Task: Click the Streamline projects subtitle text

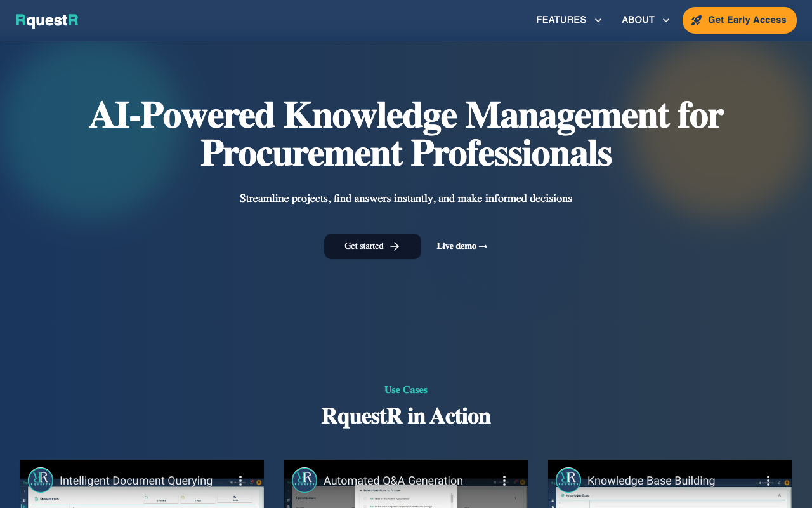Action: (406, 199)
